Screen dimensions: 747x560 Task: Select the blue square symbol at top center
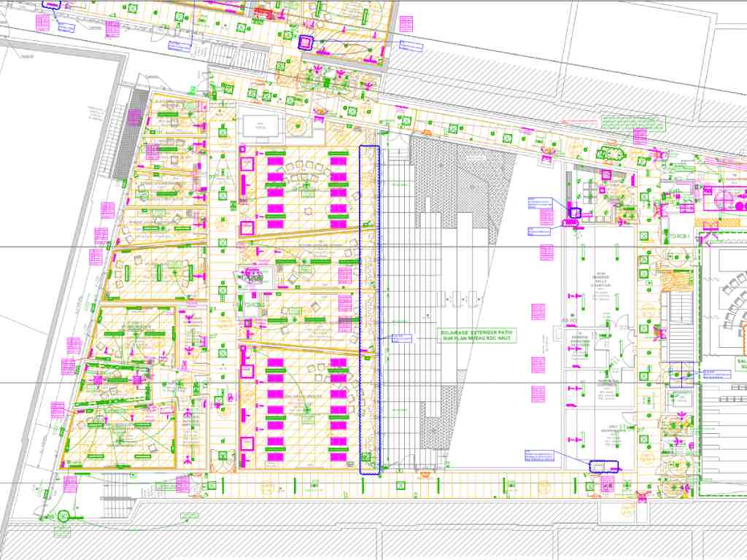[304, 43]
